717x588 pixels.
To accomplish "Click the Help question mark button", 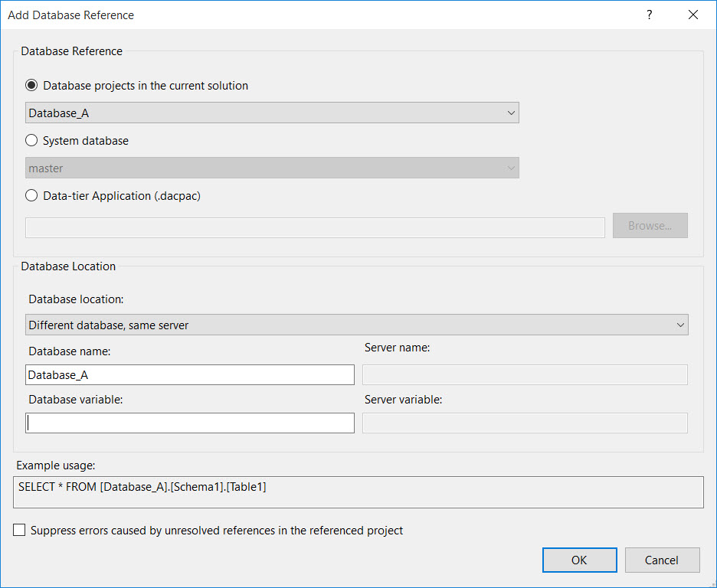I will click(x=650, y=15).
